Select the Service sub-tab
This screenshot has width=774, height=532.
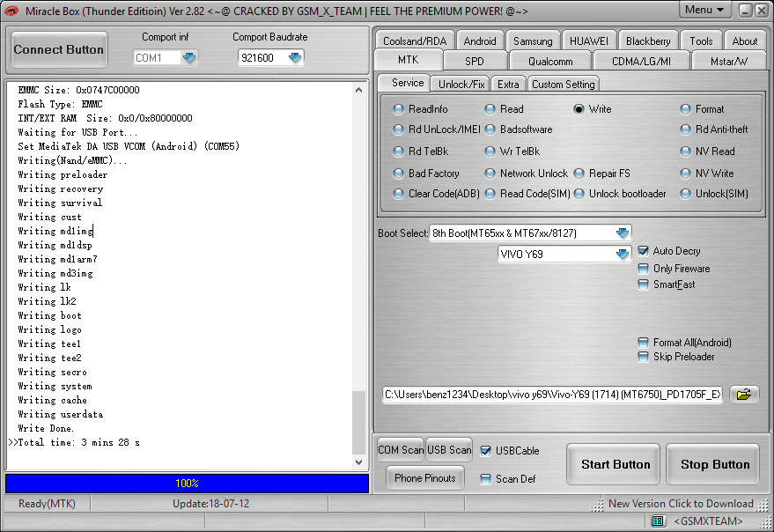pyautogui.click(x=407, y=83)
